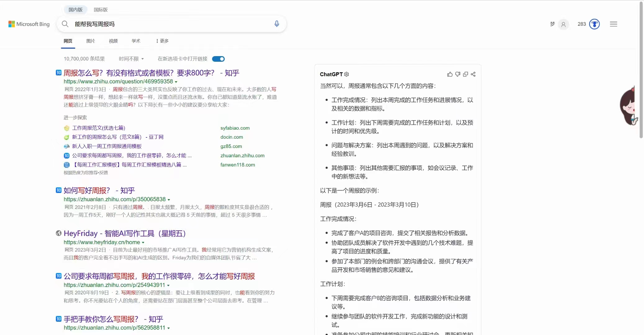Switch to 国际版 search mode

[x=101, y=10]
